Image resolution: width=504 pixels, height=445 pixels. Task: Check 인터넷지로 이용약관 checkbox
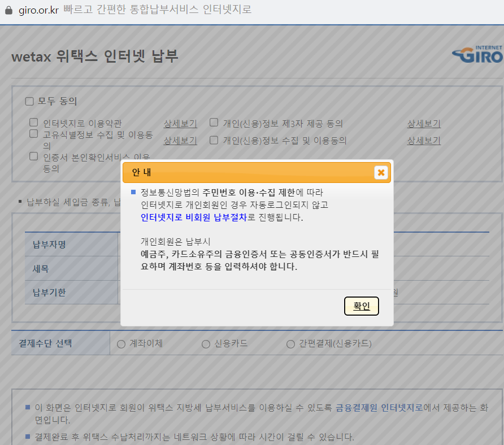(x=34, y=123)
